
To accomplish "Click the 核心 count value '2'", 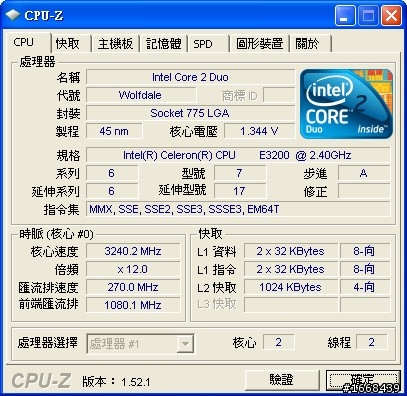I will 279,342.
